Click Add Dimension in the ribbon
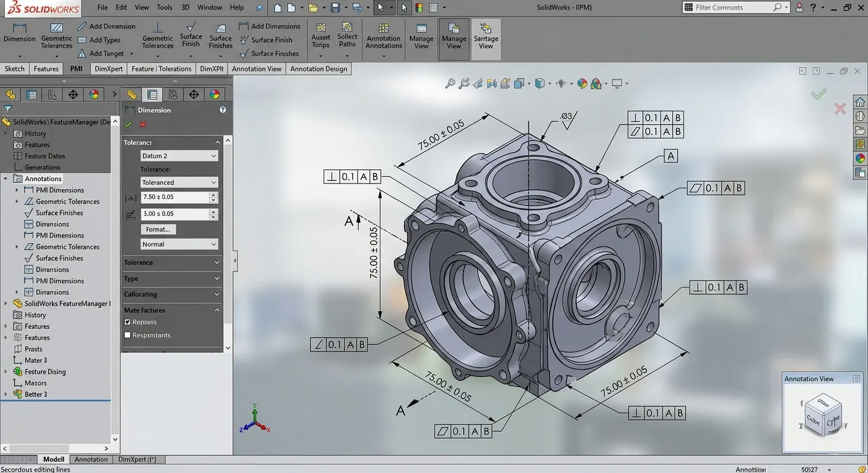Image resolution: width=868 pixels, height=473 pixels. coord(106,26)
